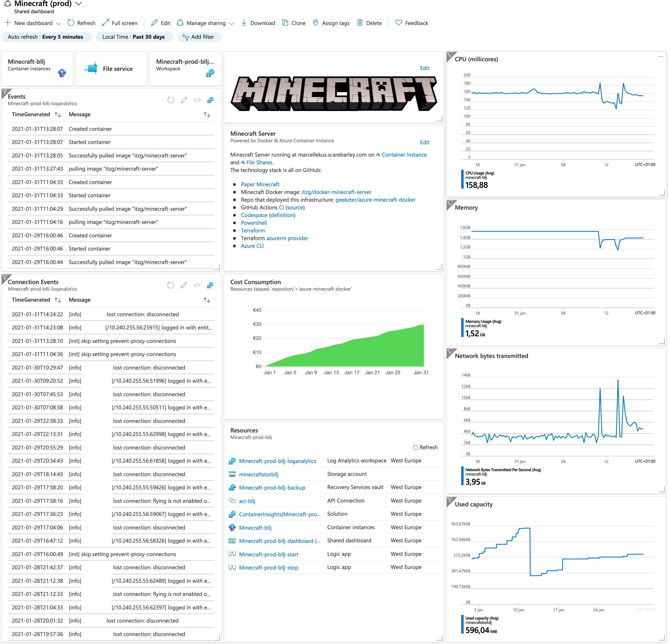670x644 pixels.
Task: Click the Full screen toolbar icon
Action: (106, 23)
